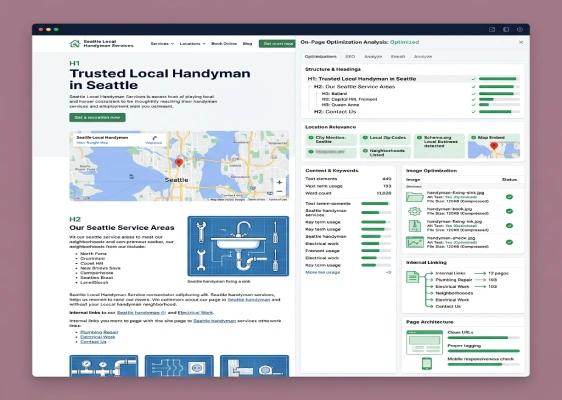The image size is (562, 400).
Task: Open Electrical Work link in bulleted list
Action: tap(98, 337)
